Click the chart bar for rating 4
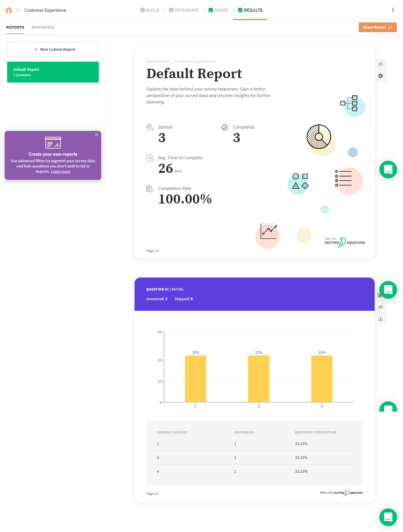 tap(322, 379)
